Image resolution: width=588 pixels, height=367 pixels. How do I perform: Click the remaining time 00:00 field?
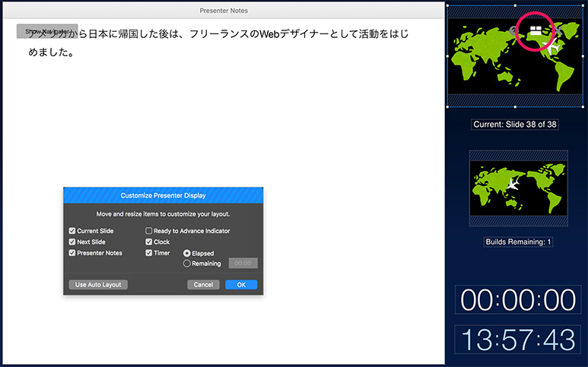tap(243, 263)
